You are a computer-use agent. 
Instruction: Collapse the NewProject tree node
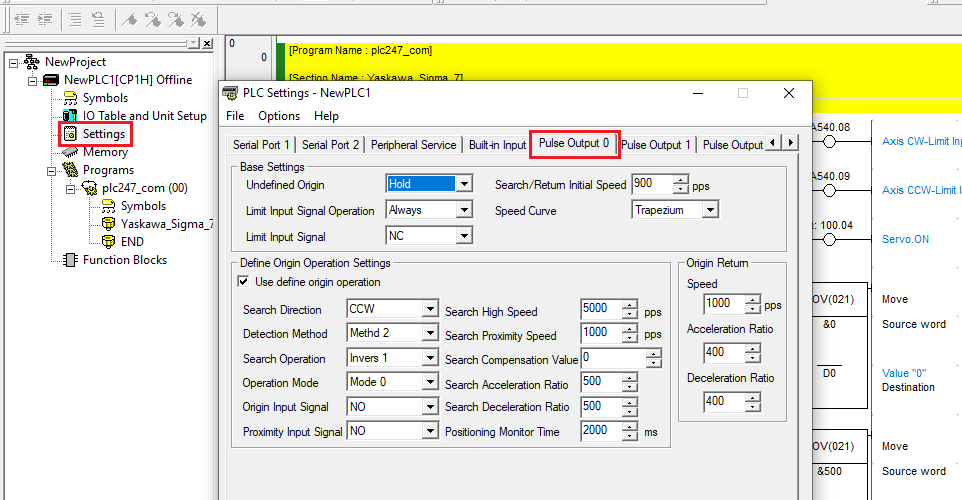(x=13, y=63)
